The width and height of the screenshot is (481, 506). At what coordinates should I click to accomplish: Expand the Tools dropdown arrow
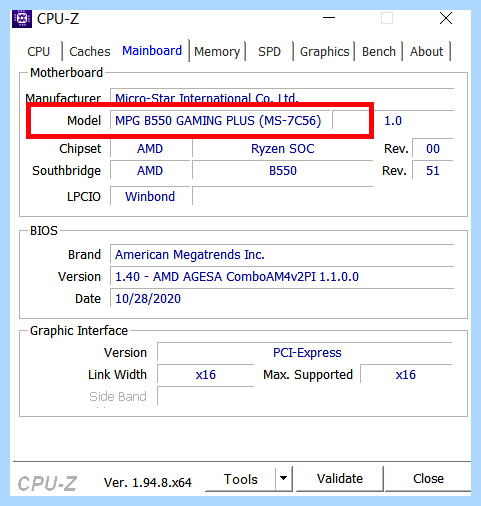pyautogui.click(x=284, y=479)
